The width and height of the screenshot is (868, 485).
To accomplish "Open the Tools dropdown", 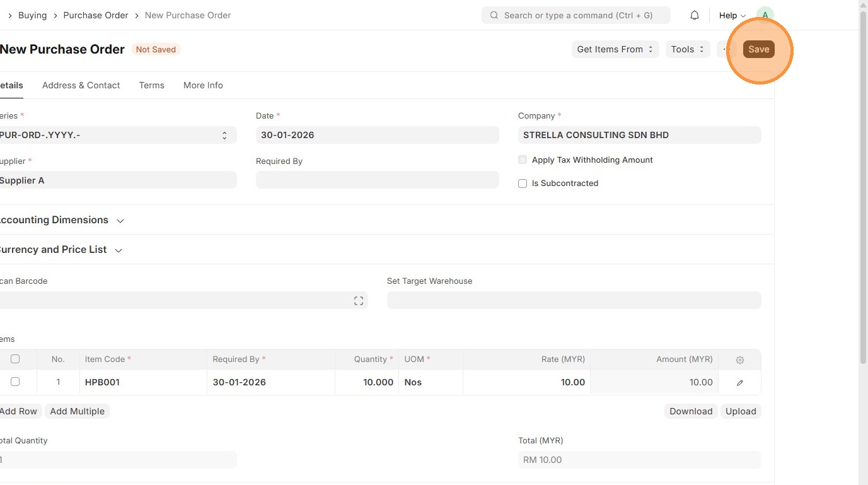I will point(687,49).
